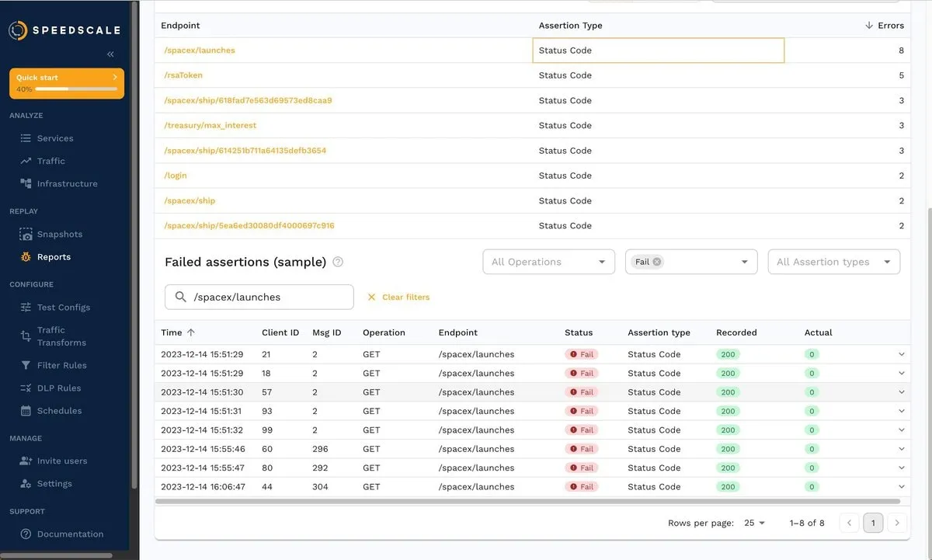The height and width of the screenshot is (560, 932).
Task: Open the Services panel from the sidebar
Action: tap(53, 137)
